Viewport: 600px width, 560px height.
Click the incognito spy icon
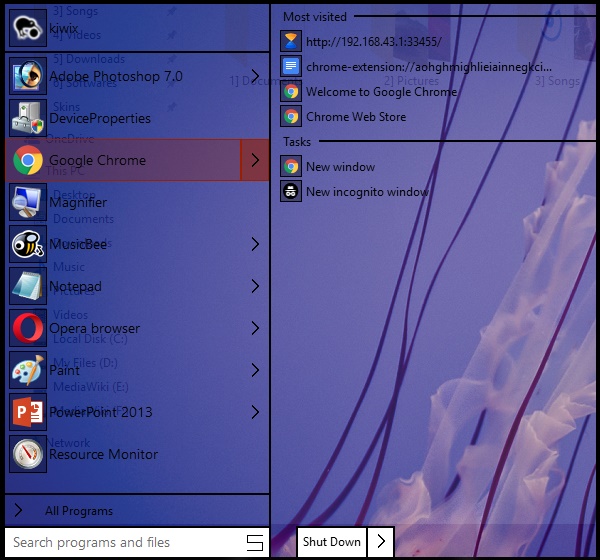pos(291,191)
